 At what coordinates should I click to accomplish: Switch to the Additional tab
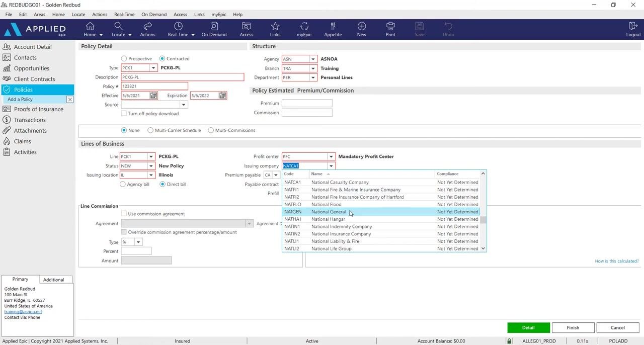[54, 280]
